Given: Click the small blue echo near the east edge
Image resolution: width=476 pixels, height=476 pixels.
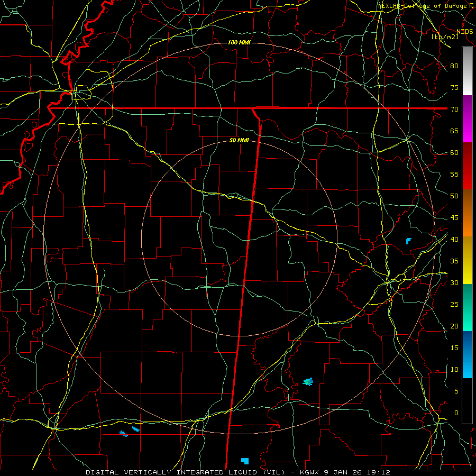Looking at the screenshot, I should pos(409,241).
